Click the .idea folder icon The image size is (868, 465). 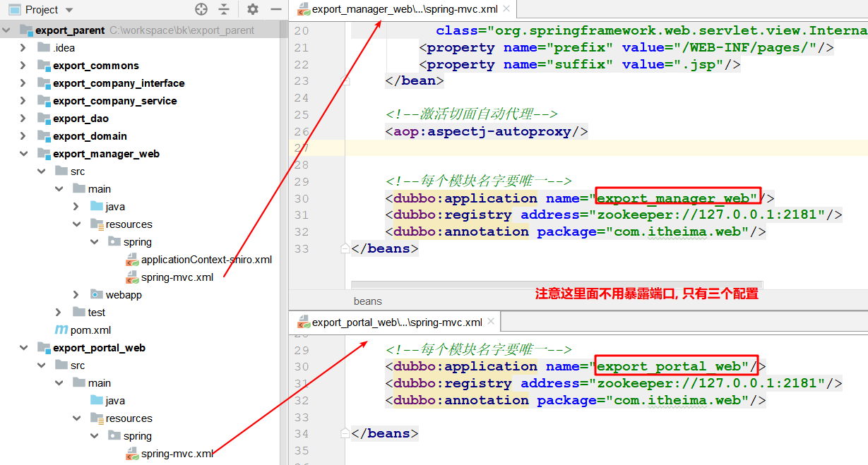coord(43,48)
